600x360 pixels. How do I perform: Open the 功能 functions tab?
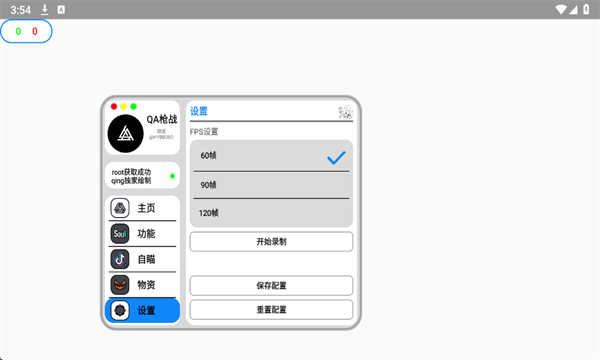pyautogui.click(x=142, y=234)
